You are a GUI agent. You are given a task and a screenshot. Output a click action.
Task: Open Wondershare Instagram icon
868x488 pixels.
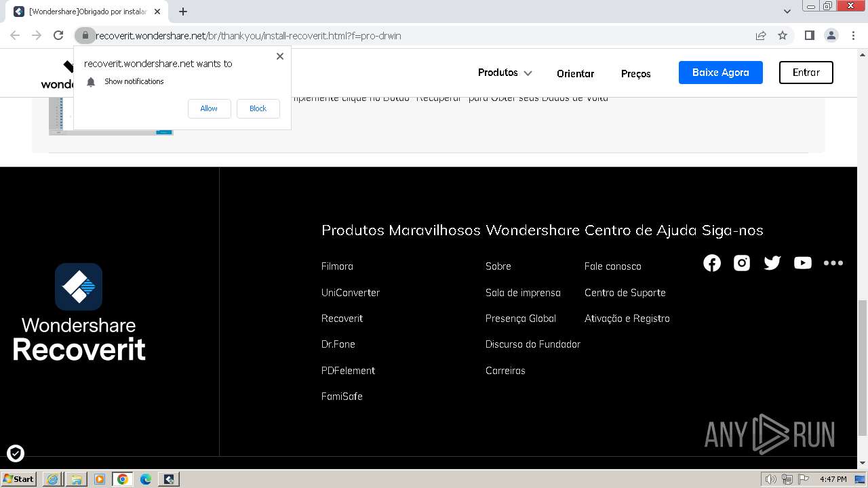(742, 263)
